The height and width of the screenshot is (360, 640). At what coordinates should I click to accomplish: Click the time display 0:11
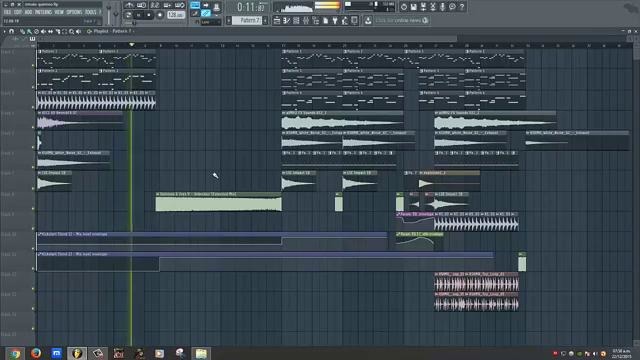coord(251,7)
